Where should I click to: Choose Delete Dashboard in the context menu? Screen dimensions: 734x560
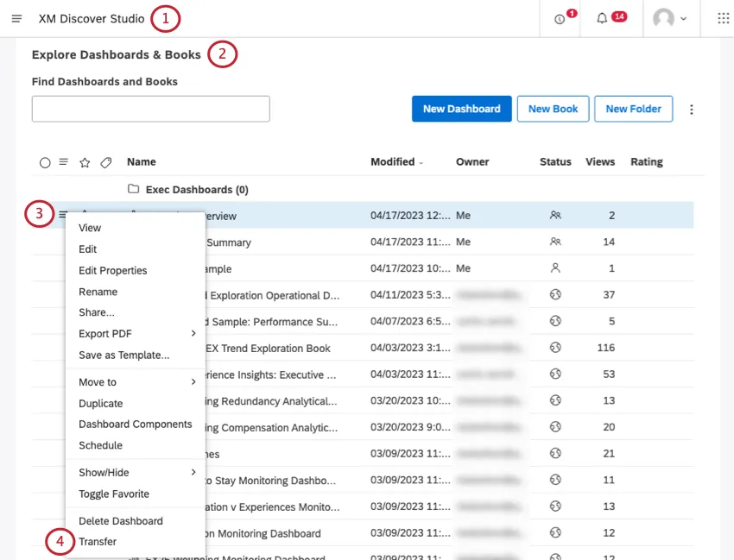(122, 520)
